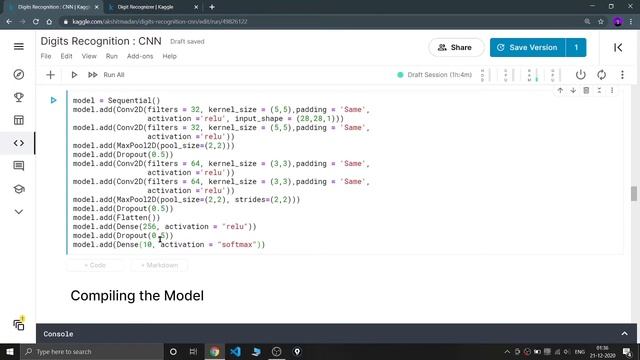The image size is (640, 360).
Task: Move the cell down
Action: (573, 91)
